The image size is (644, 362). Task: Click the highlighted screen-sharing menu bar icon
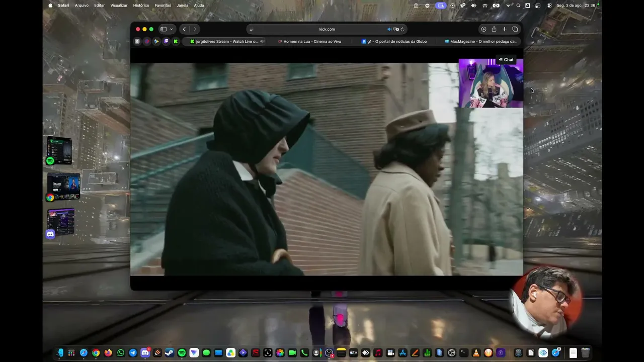coord(441,6)
